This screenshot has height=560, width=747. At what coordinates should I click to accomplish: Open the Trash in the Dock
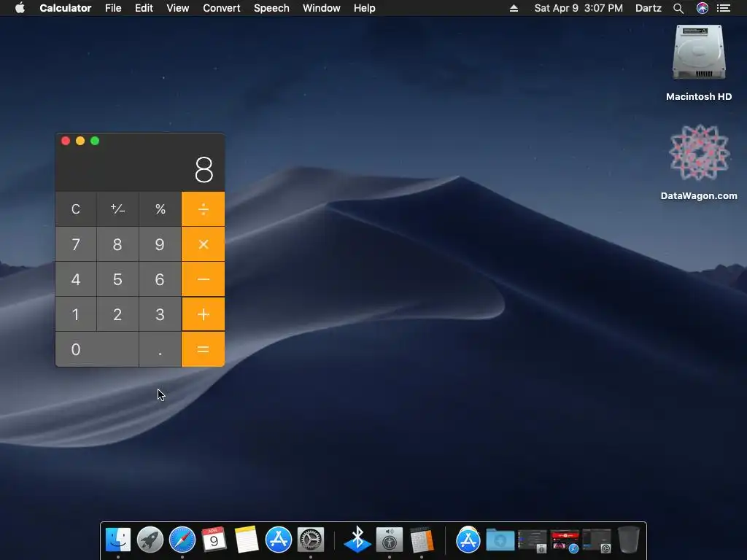(628, 540)
